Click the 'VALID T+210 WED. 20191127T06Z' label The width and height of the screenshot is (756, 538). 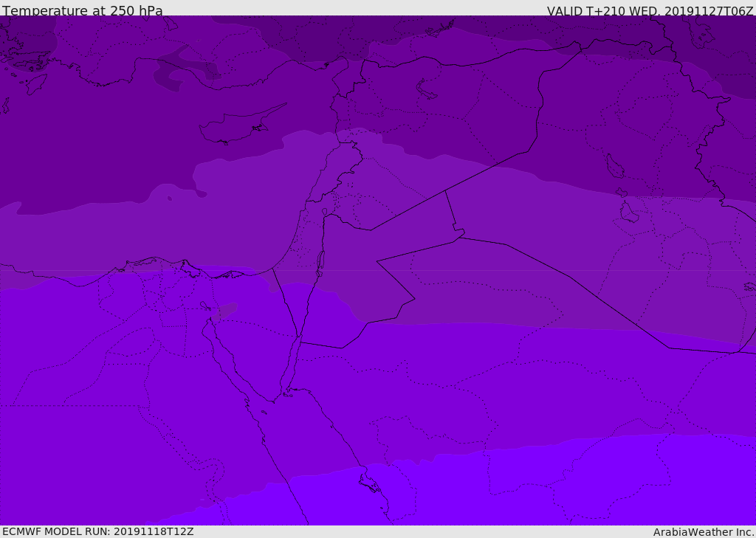pyautogui.click(x=650, y=11)
